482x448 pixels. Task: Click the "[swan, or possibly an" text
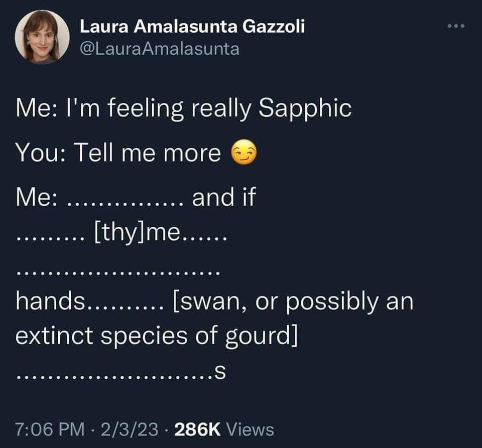(x=293, y=302)
